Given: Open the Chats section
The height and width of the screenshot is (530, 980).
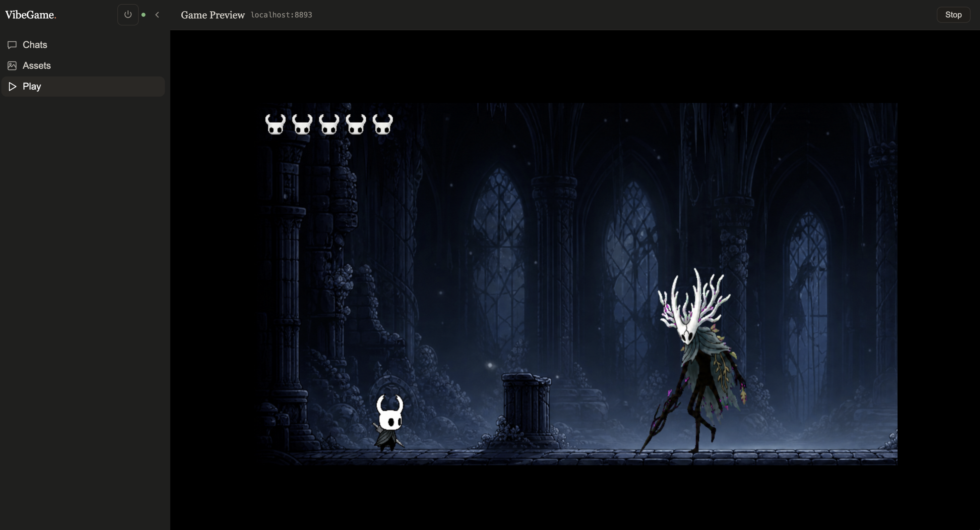Looking at the screenshot, I should (x=83, y=45).
